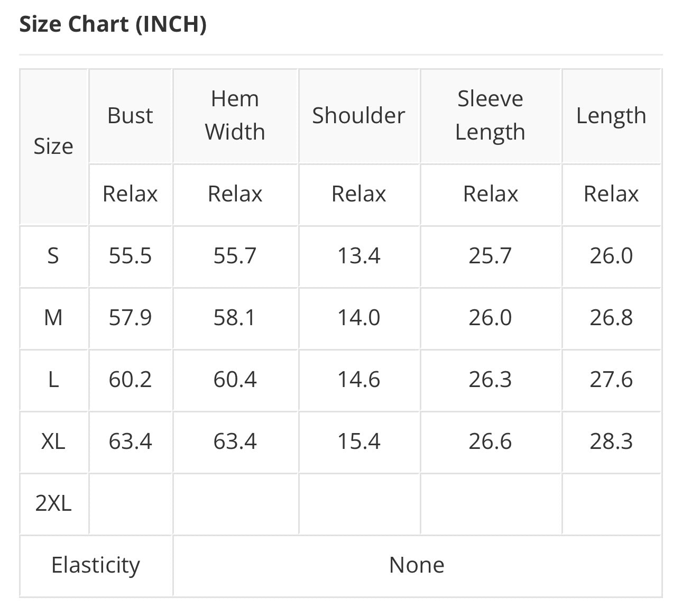
Task: Select the 13.4 shoulder value for S
Action: [x=358, y=256]
